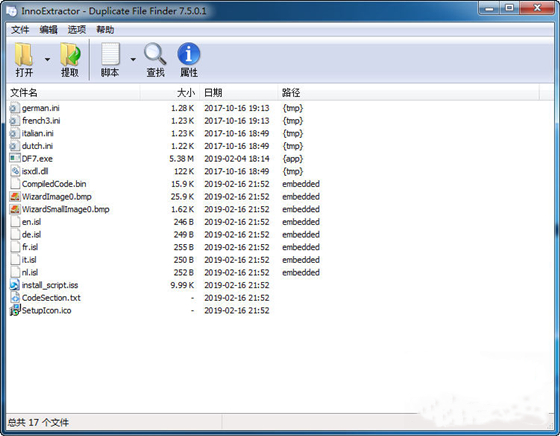Click the WizardImage0.bmp file name

(56, 196)
